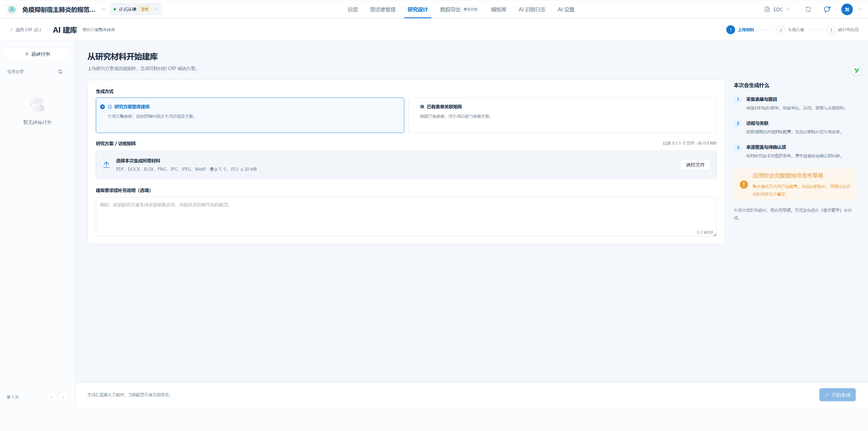Viewport: 868px width, 431px height.
Task: Click the text-area resize handle
Action: pos(715,234)
